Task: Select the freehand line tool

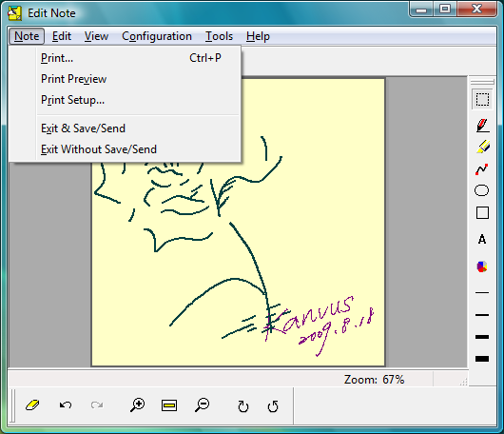Action: click(482, 169)
